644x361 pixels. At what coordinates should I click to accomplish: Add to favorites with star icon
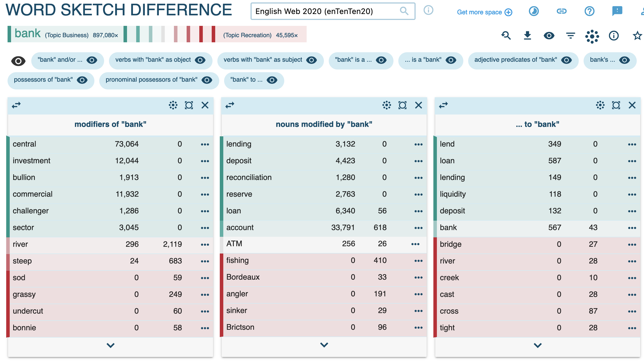(637, 36)
